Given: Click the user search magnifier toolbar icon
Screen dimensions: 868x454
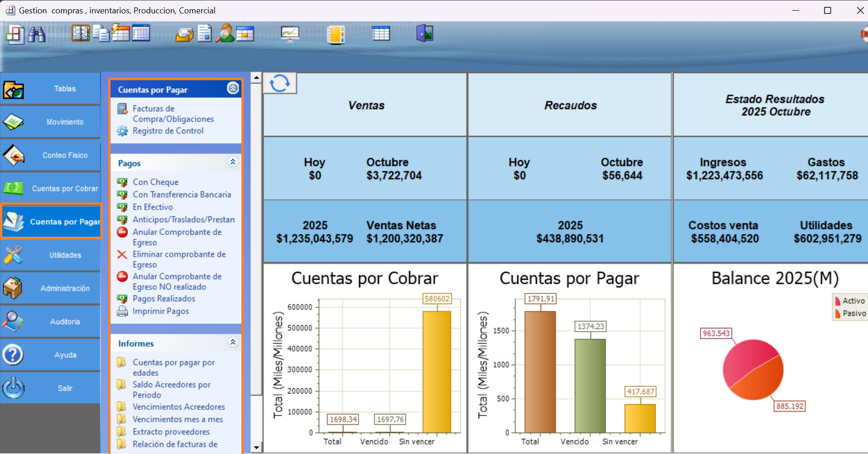Looking at the screenshot, I should click(225, 34).
